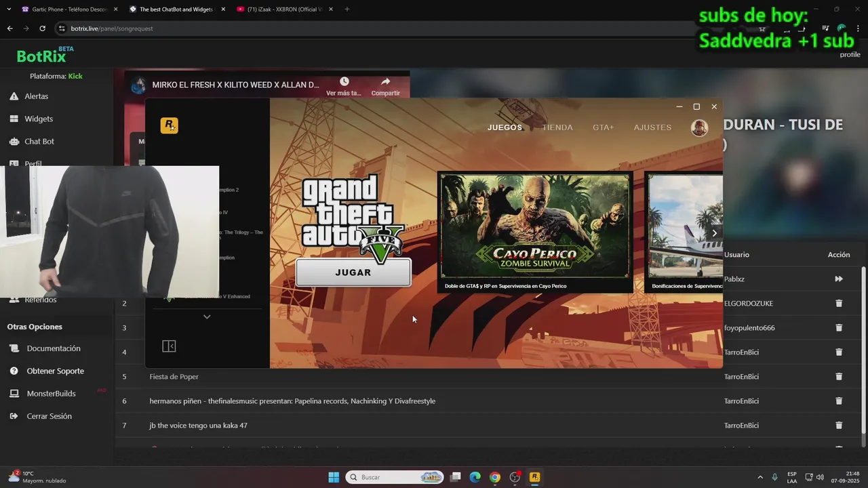Open the GTA+ tab in Rockstar launcher

[x=603, y=127]
